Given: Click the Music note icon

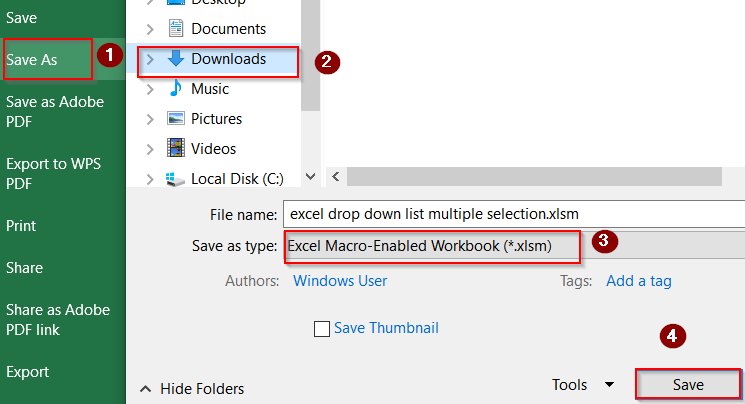Looking at the screenshot, I should (x=176, y=89).
